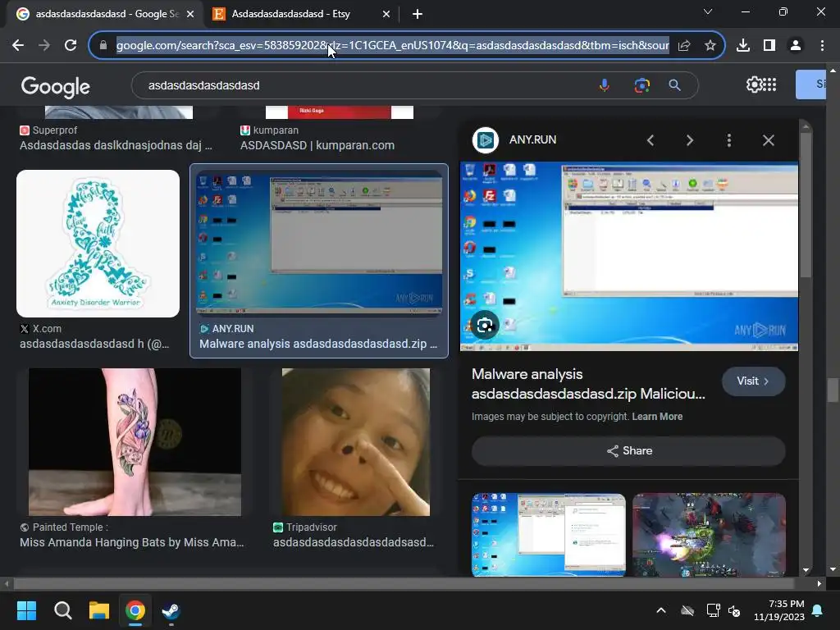Open the Chrome side panel
Screen dimensions: 840x630
[x=769, y=46]
